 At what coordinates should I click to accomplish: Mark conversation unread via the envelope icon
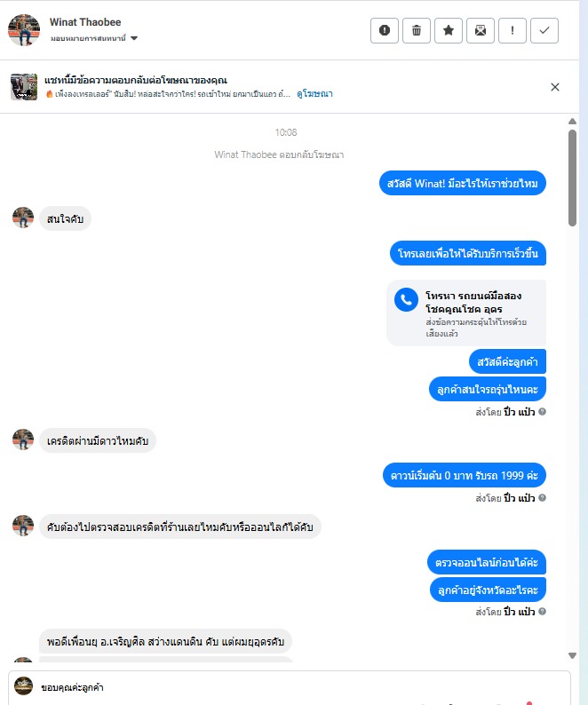pos(480,30)
